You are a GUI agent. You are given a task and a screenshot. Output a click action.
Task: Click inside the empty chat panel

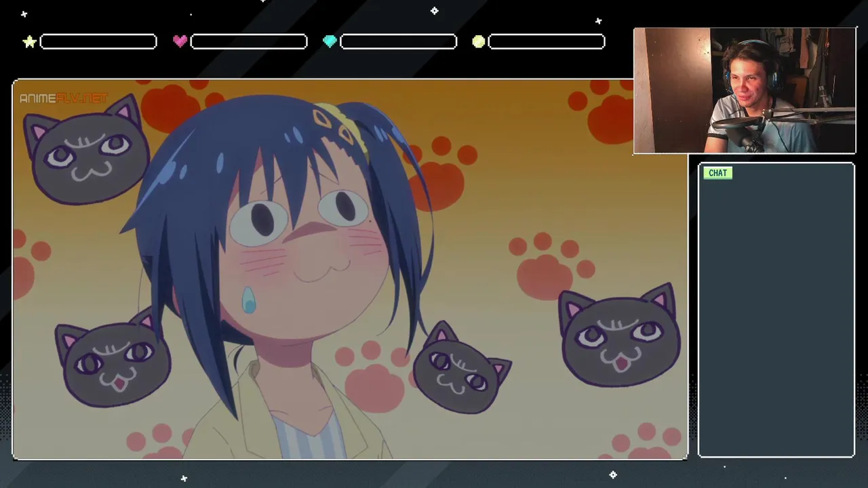point(776,310)
